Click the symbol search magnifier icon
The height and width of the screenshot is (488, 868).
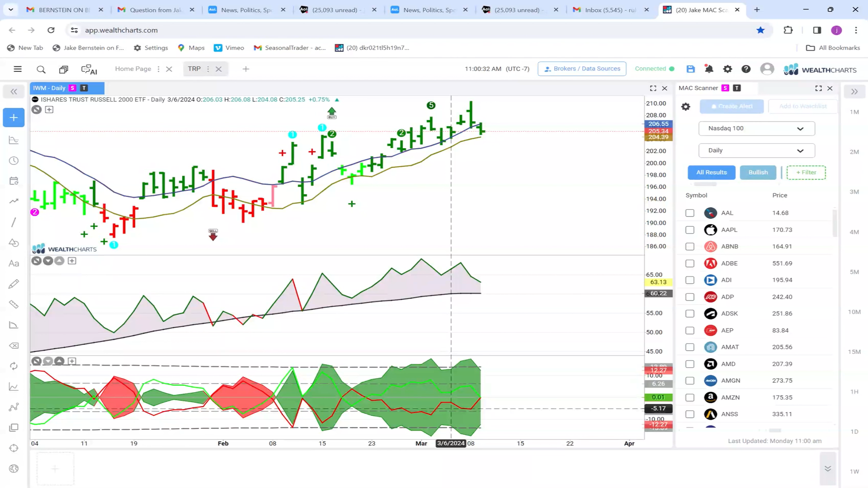click(x=41, y=69)
